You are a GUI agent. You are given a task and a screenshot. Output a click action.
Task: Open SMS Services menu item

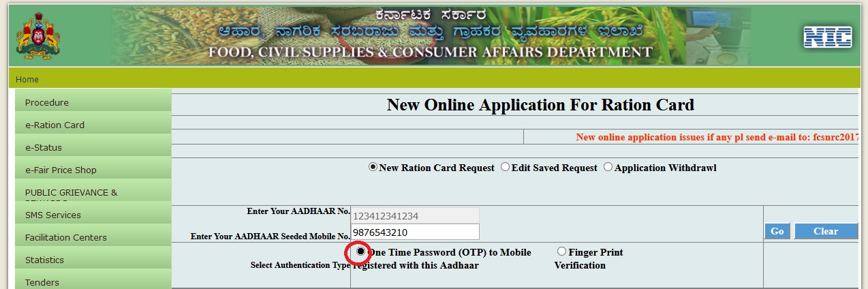coord(53,215)
